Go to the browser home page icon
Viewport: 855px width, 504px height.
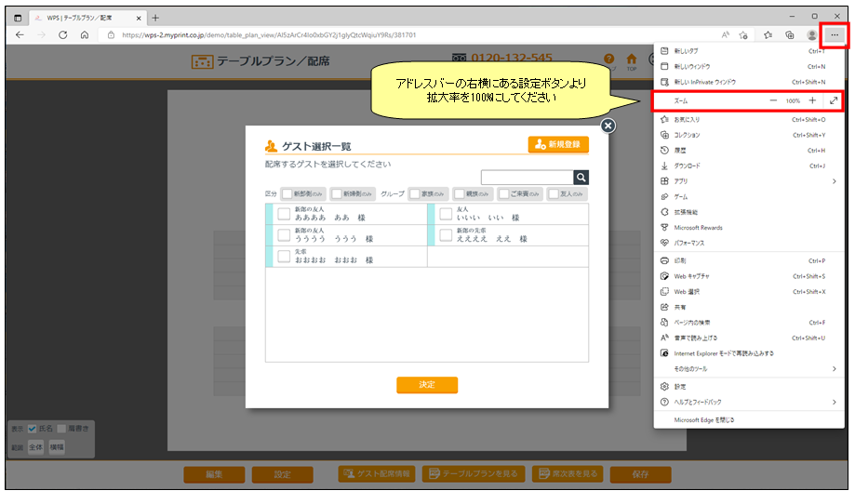[84, 34]
